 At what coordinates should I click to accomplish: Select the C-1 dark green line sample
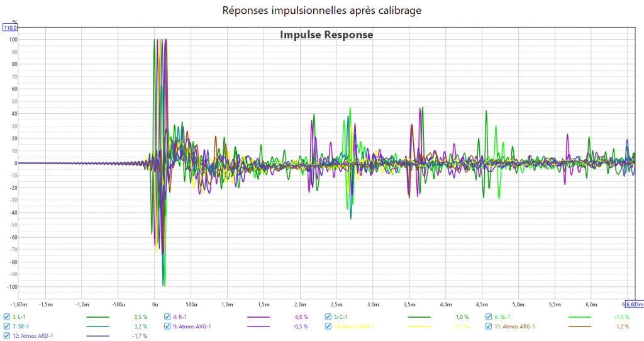(419, 317)
